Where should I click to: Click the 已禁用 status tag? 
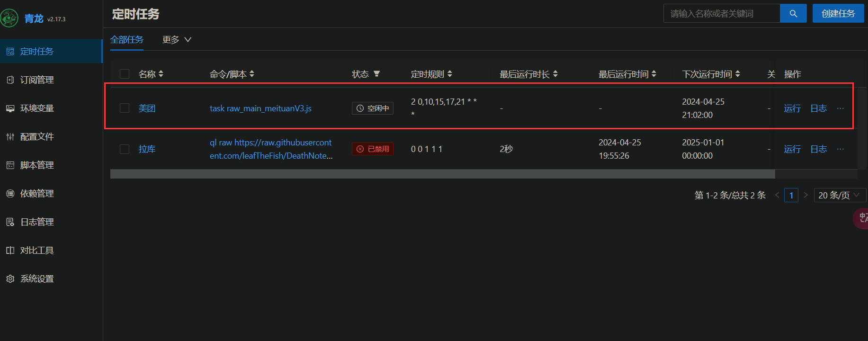pos(373,149)
